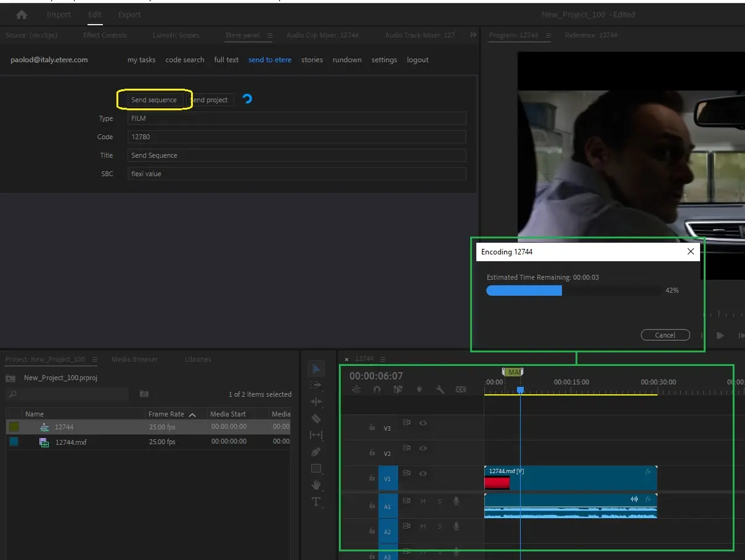Pick the Hand tool

click(x=316, y=485)
